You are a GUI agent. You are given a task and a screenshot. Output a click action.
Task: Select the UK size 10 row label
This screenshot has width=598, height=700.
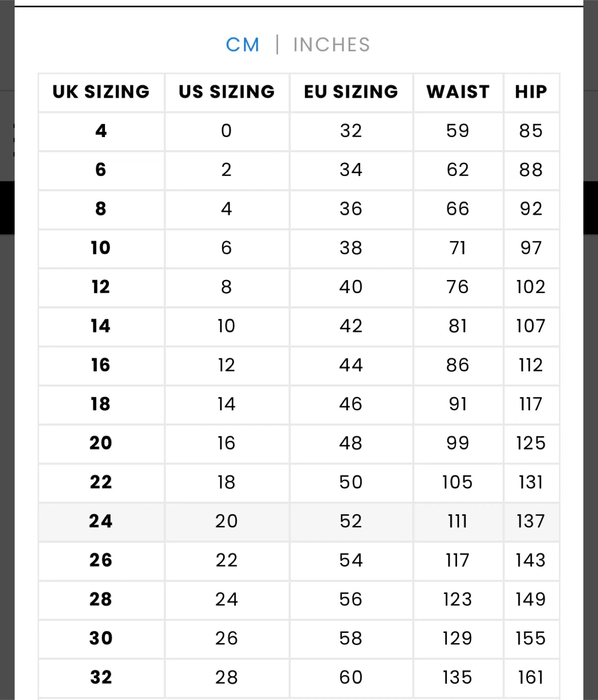[x=101, y=248]
